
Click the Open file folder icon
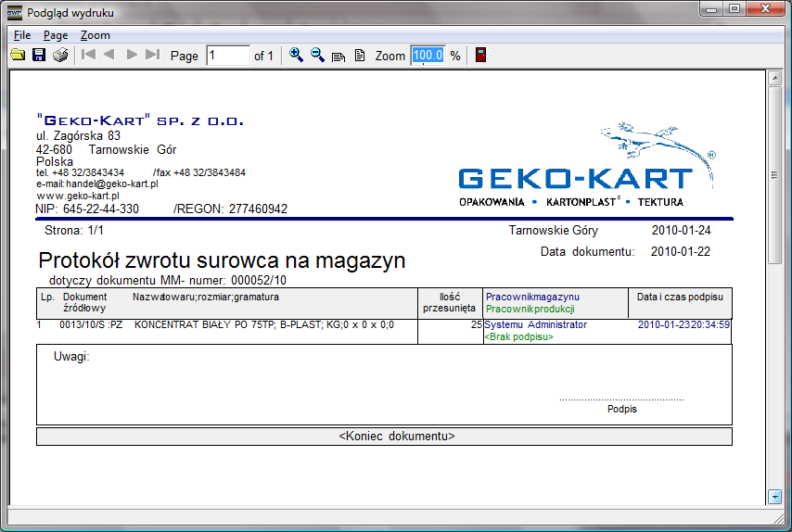18,56
